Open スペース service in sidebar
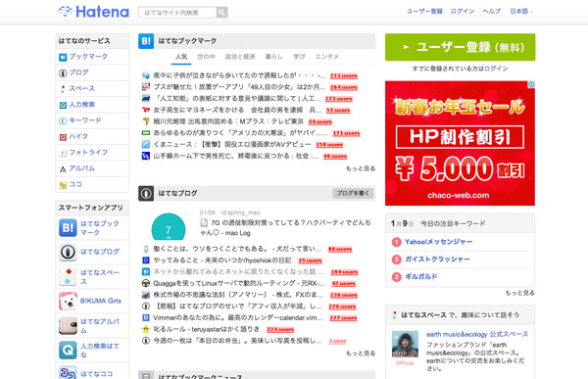 coord(81,88)
